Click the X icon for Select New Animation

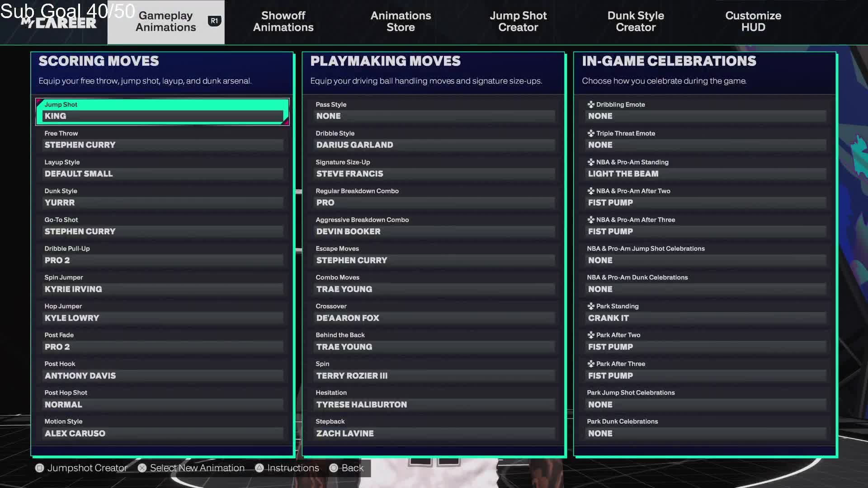tap(142, 468)
